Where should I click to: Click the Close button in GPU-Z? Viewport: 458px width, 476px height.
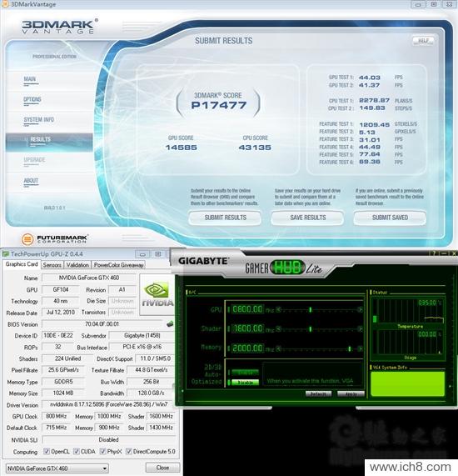[x=162, y=468]
